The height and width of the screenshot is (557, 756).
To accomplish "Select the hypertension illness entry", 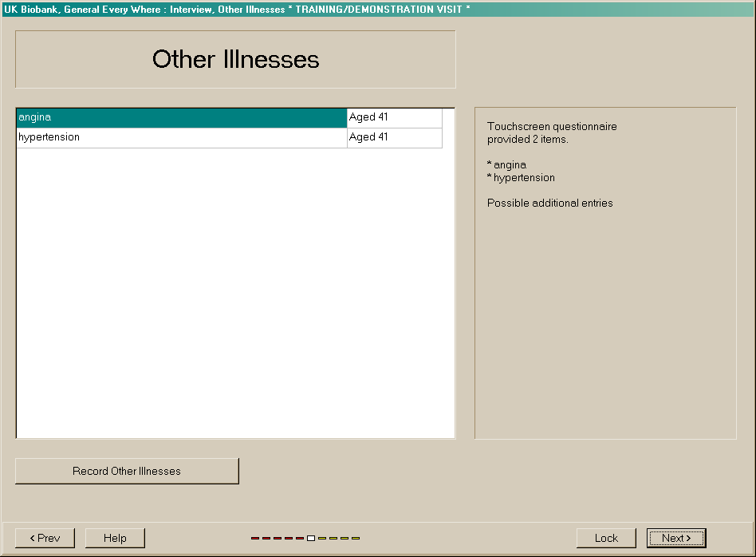I will tap(181, 138).
